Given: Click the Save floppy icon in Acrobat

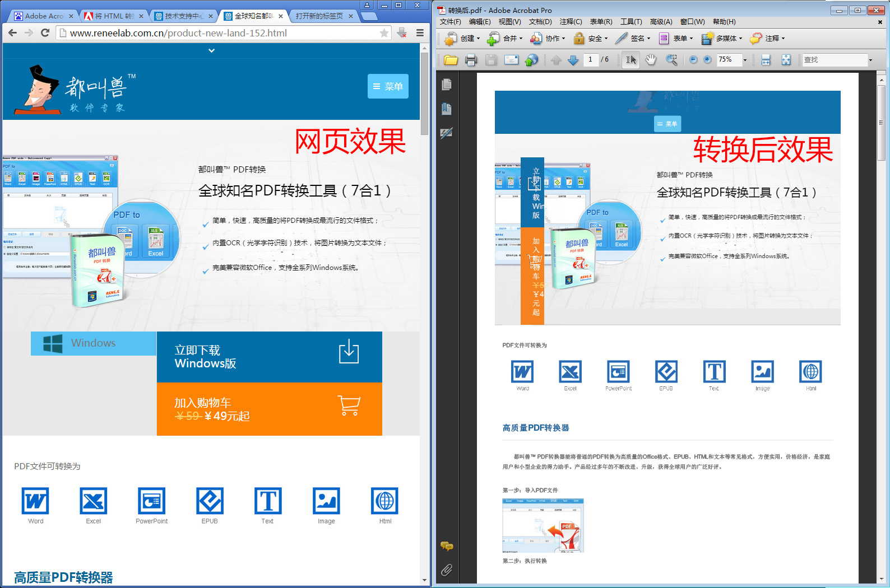Looking at the screenshot, I should pos(491,60).
